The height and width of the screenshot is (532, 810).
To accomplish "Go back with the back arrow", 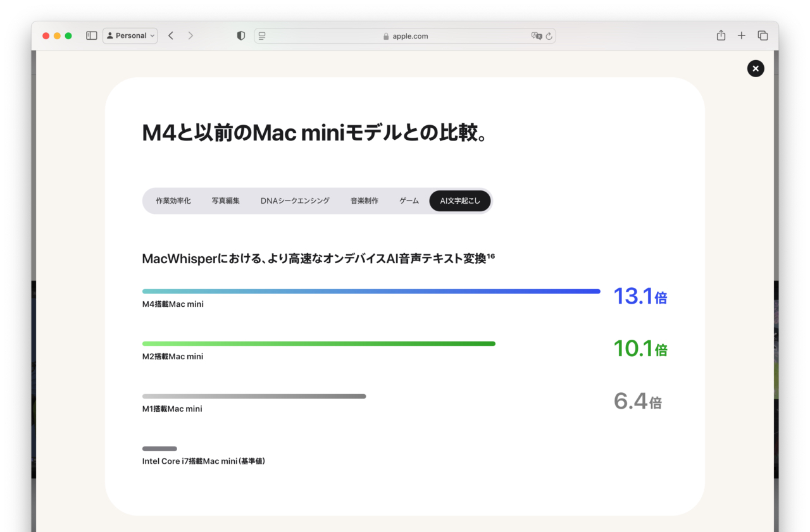I will coord(171,36).
